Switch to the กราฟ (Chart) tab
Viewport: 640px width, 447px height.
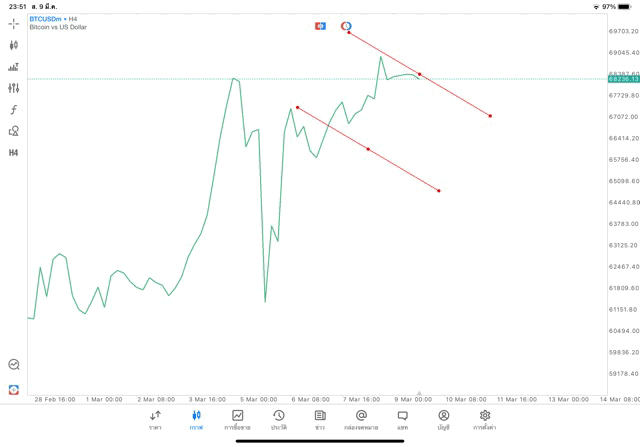tap(196, 419)
